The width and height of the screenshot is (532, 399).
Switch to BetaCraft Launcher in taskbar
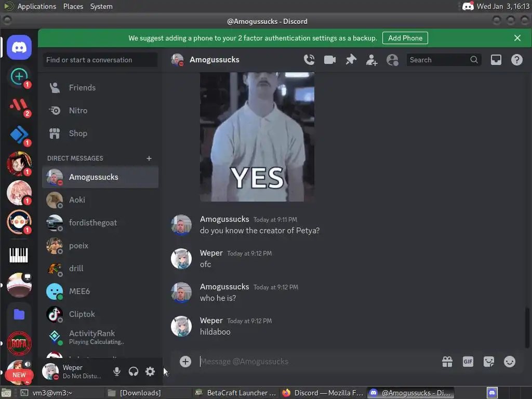236,393
